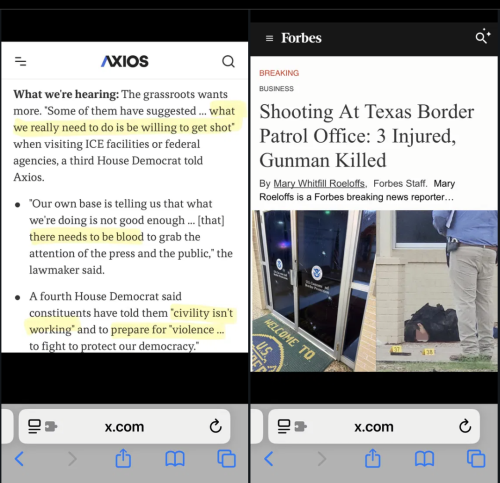Tap the Axios search magnifier icon
This screenshot has width=500, height=483.
click(x=228, y=61)
